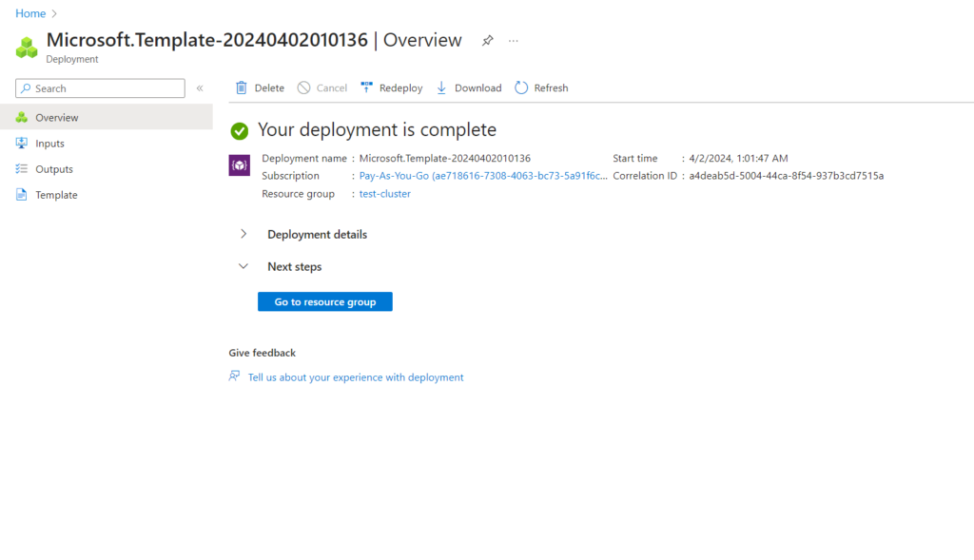The height and width of the screenshot is (560, 974).
Task: Click the deployment name value Microsoft.Template-20240402010136
Action: coord(445,159)
